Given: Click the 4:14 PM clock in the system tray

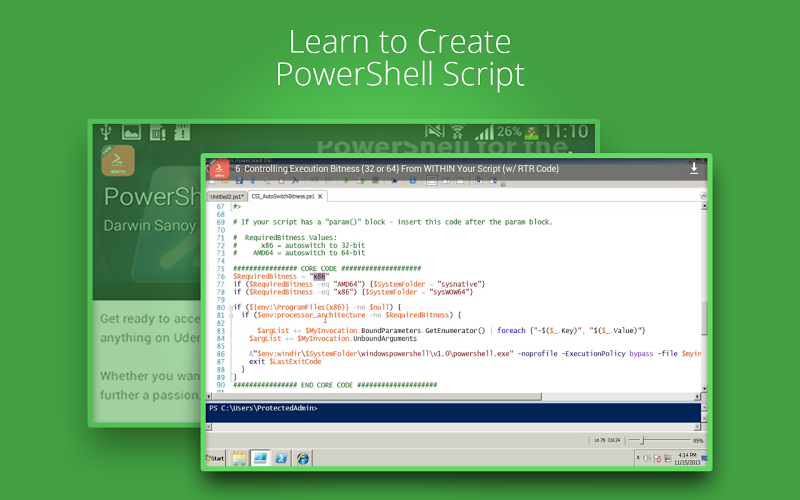Looking at the screenshot, I should 687,455.
